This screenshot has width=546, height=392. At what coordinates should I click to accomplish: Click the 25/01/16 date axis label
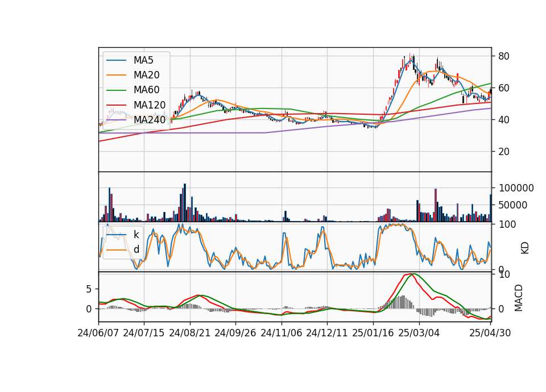pos(373,333)
